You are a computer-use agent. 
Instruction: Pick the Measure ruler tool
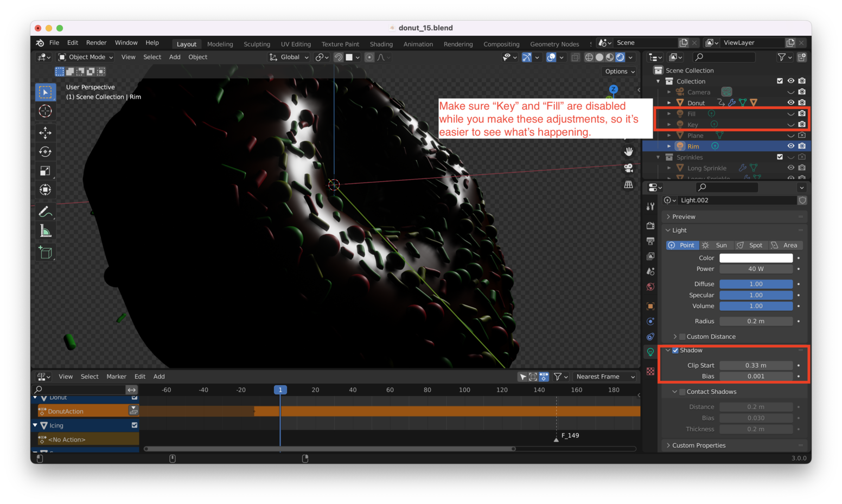coord(46,231)
